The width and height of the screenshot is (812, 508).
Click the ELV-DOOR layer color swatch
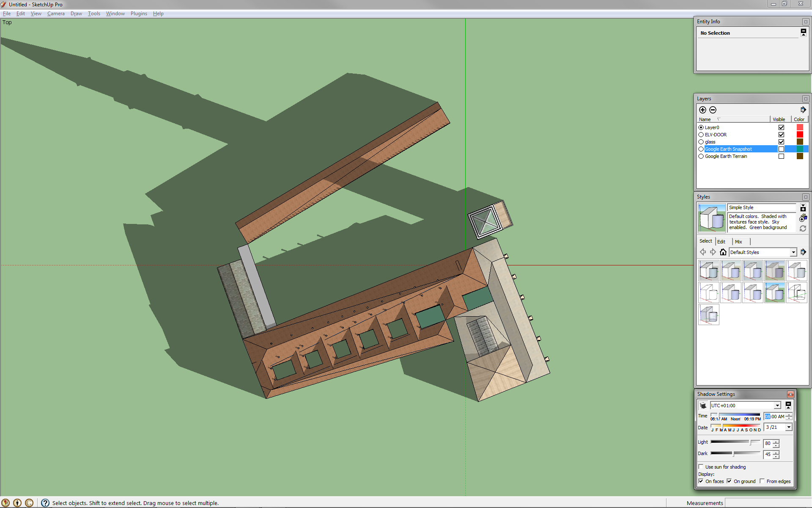tap(799, 135)
